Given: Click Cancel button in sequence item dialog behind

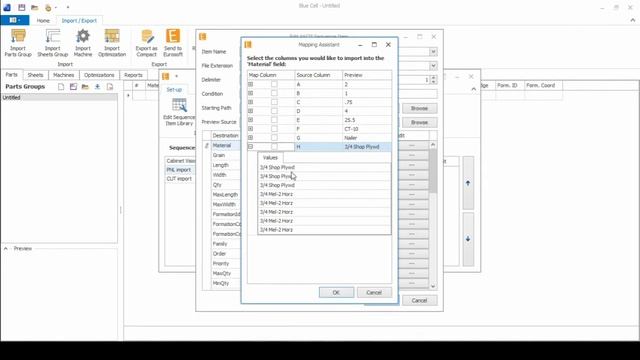Looking at the screenshot, I should [419, 300].
